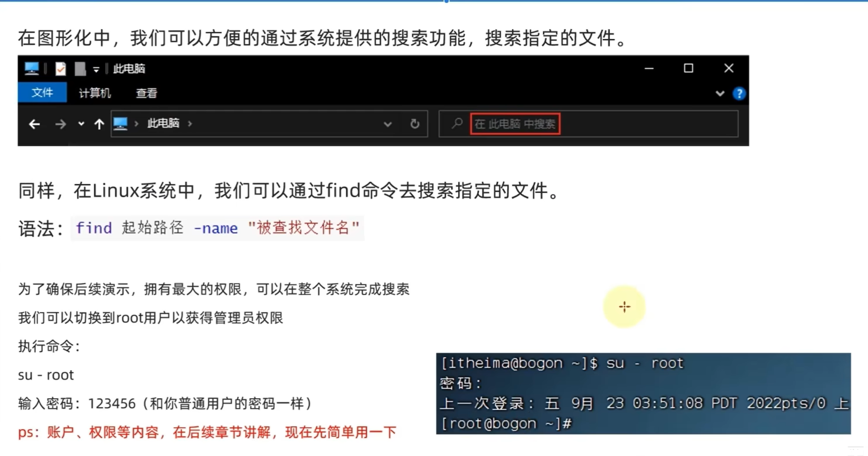
Task: Refresh the current location
Action: 415,124
